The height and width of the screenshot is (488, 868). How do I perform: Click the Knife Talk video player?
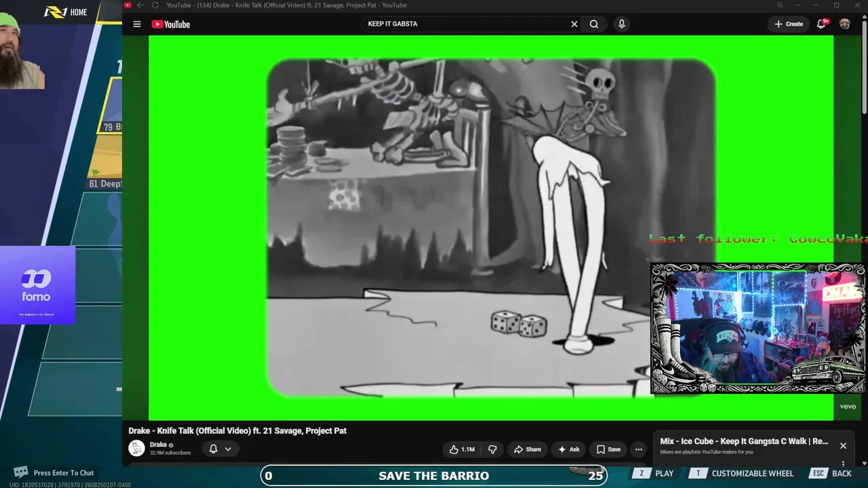coord(491,228)
